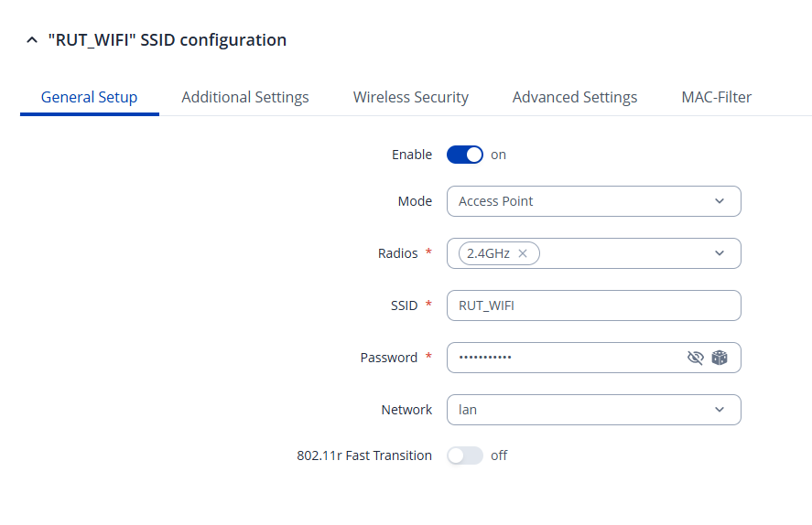Viewport: 812px width, 525px height.
Task: Turn on 802.11r Fast Transition
Action: click(464, 455)
